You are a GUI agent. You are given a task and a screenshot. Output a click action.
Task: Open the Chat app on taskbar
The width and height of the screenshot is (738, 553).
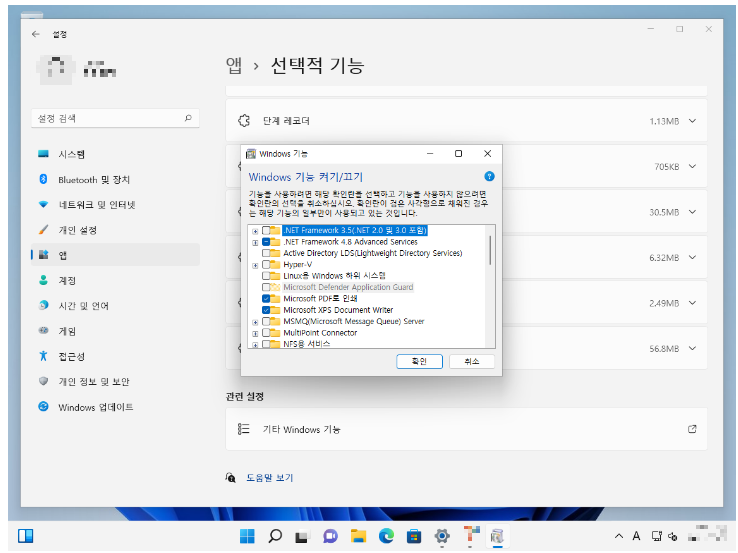coord(330,536)
